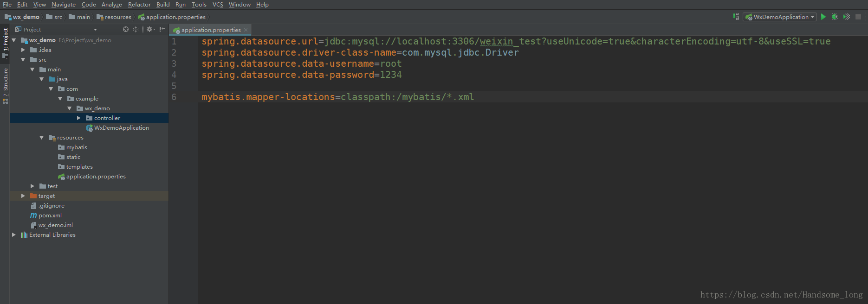Select the application.properties editor tab
This screenshot has width=868, height=304.
pyautogui.click(x=211, y=30)
